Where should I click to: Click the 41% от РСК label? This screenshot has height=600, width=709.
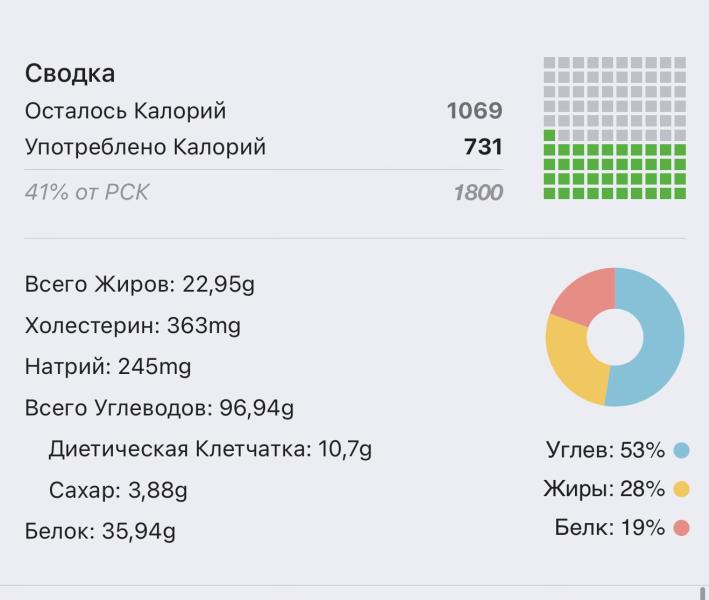tap(86, 193)
